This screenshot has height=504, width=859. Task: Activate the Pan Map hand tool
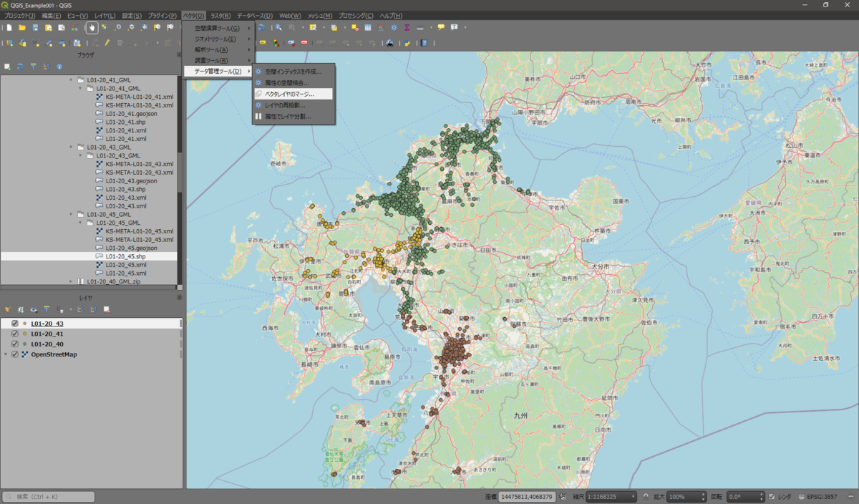click(92, 27)
